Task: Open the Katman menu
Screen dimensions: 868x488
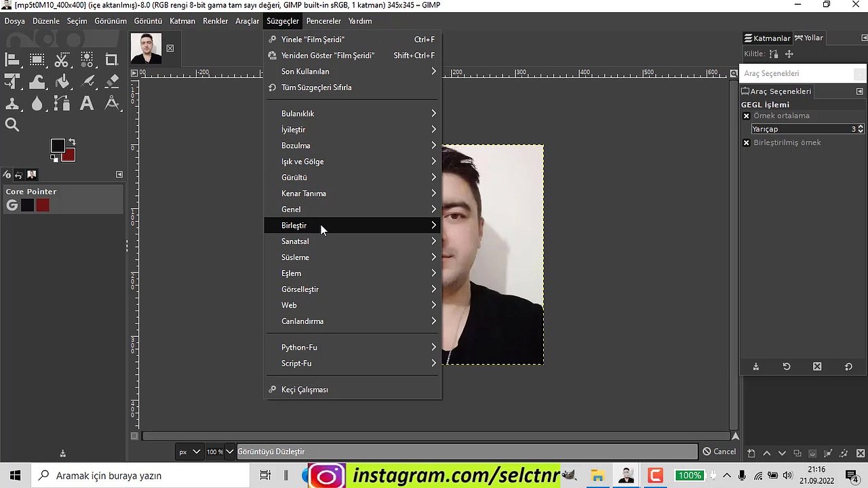Action: [182, 21]
